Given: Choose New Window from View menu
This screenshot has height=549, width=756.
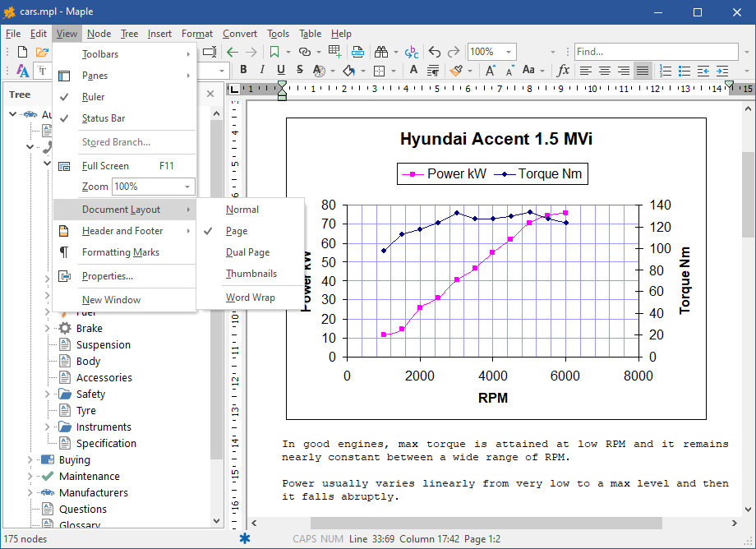Looking at the screenshot, I should click(x=124, y=300).
